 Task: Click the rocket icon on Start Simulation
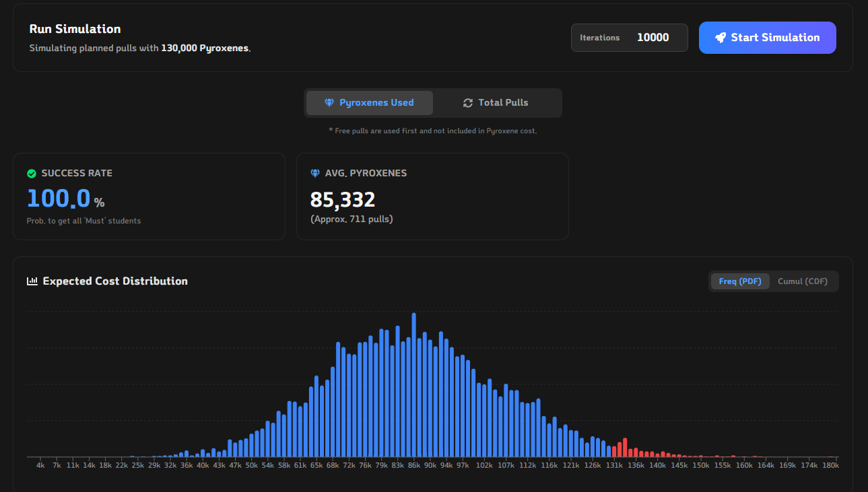click(x=721, y=38)
